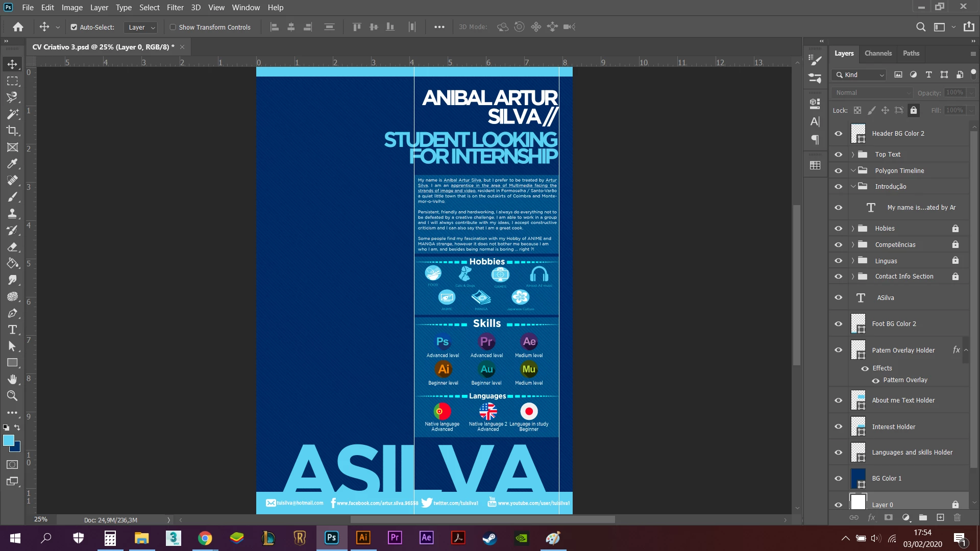
Task: Select the Clone Stamp tool
Action: click(x=12, y=214)
